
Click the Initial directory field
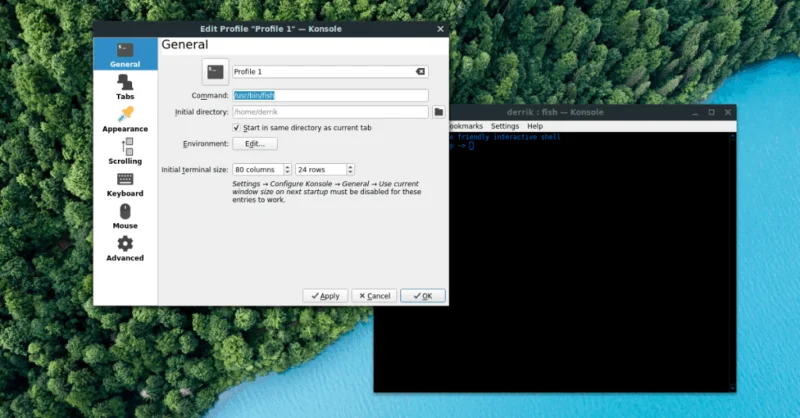click(x=330, y=112)
